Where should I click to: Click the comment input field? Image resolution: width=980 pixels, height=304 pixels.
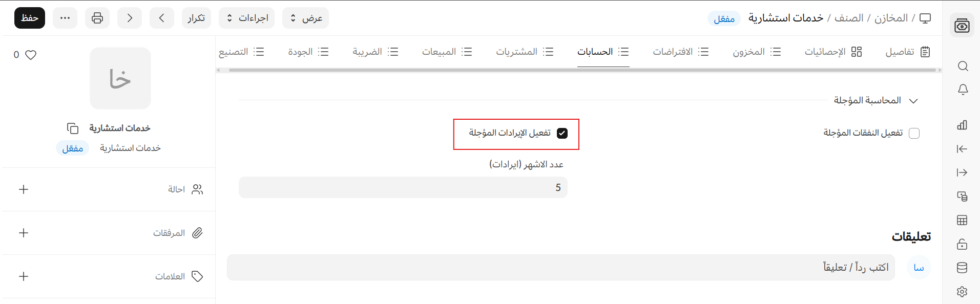pos(560,267)
